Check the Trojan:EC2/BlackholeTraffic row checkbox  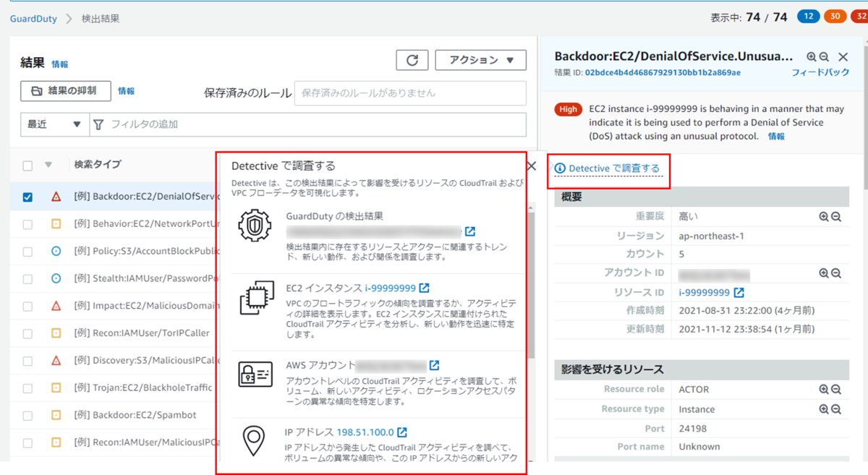point(27,388)
